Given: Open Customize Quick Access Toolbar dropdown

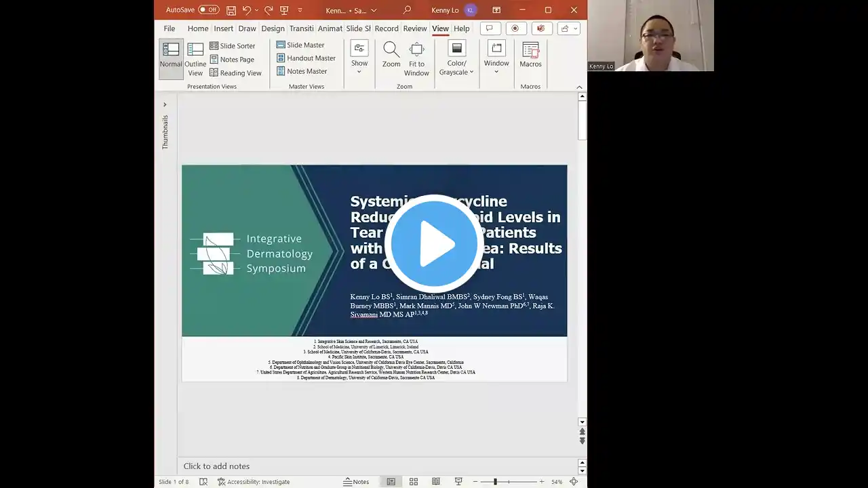Looking at the screenshot, I should click(300, 10).
